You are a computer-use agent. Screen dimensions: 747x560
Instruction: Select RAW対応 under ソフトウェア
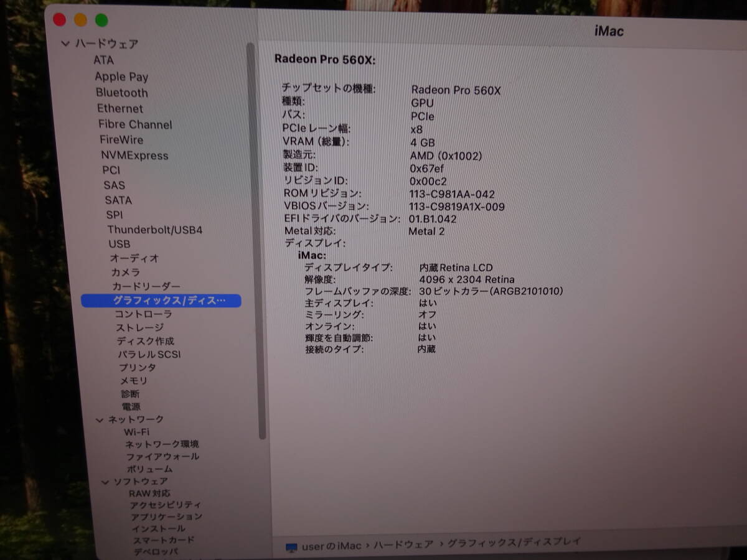click(x=149, y=493)
